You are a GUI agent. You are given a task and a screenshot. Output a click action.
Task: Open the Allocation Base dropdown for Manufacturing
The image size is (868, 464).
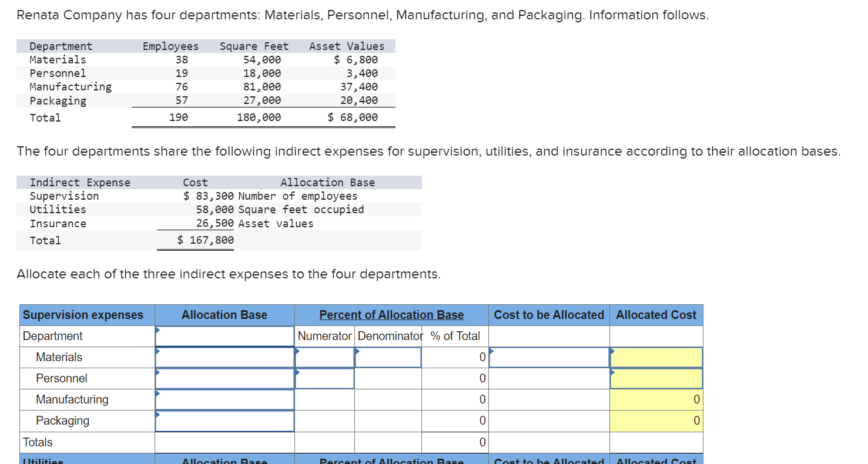click(224, 399)
